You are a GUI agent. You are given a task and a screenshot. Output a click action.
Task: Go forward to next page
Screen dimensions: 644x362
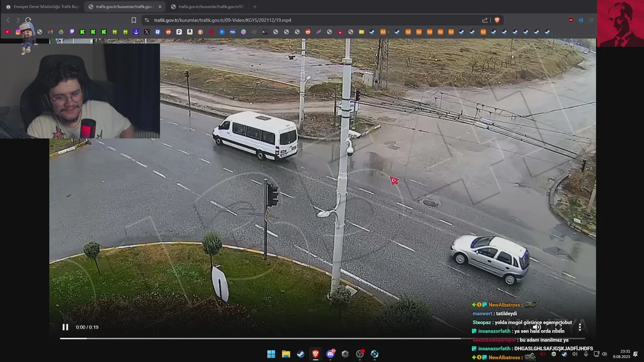point(18,20)
